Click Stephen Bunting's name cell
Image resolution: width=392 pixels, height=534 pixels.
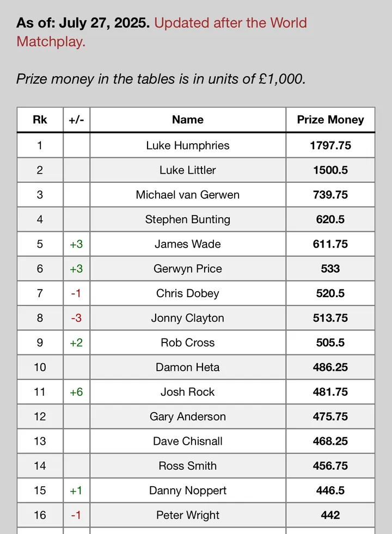[x=188, y=219]
